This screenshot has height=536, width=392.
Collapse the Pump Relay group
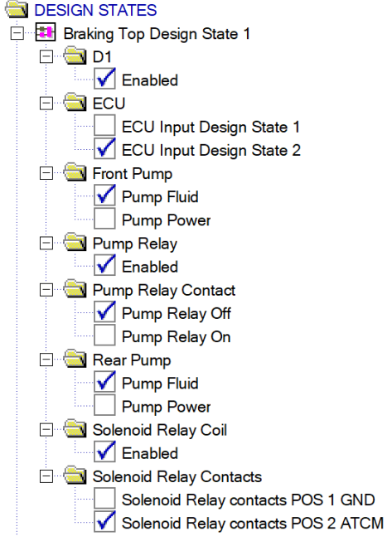tap(46, 243)
